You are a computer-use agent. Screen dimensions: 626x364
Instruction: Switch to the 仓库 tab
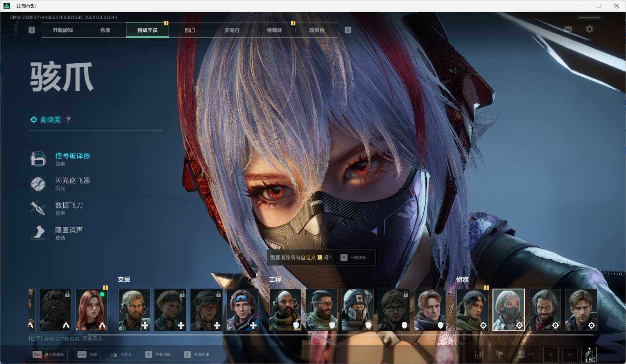(105, 30)
